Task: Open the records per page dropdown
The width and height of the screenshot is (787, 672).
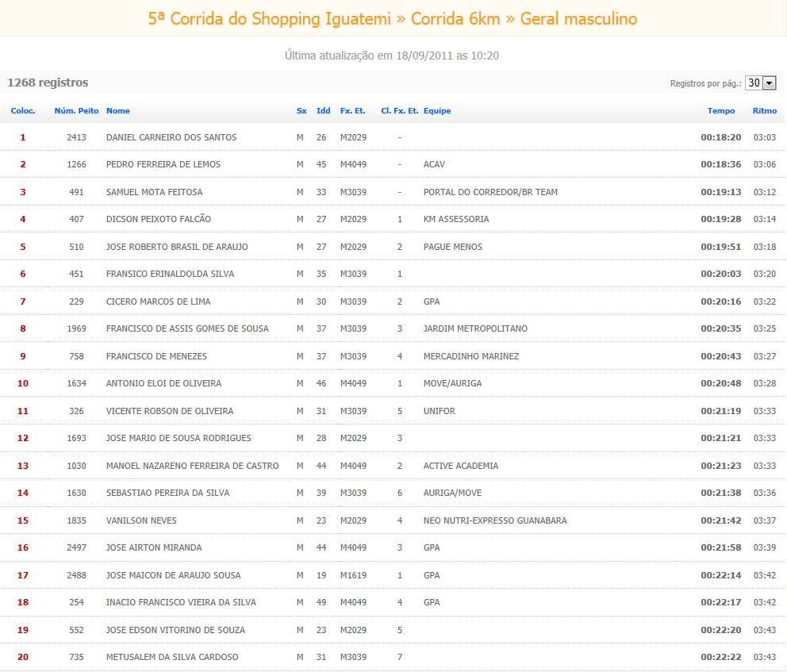Action: pyautogui.click(x=760, y=83)
